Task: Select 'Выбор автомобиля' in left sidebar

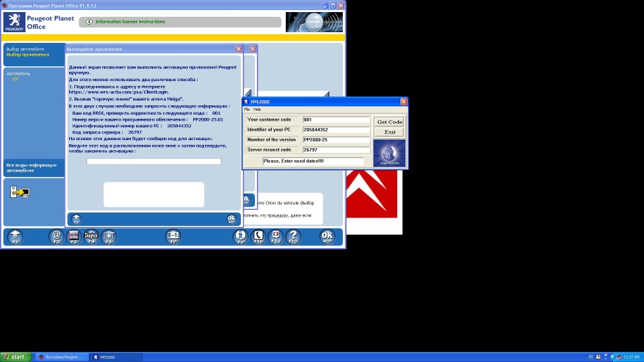Action: click(25, 49)
